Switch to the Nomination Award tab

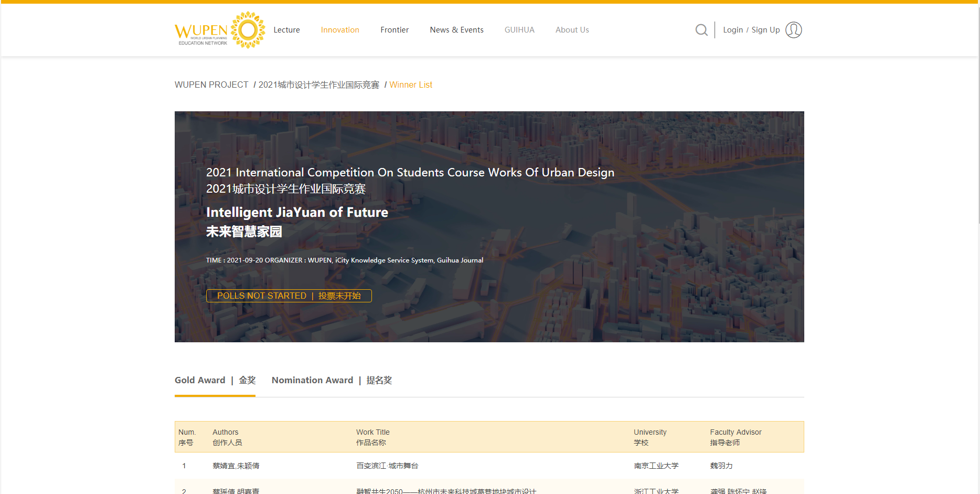332,380
